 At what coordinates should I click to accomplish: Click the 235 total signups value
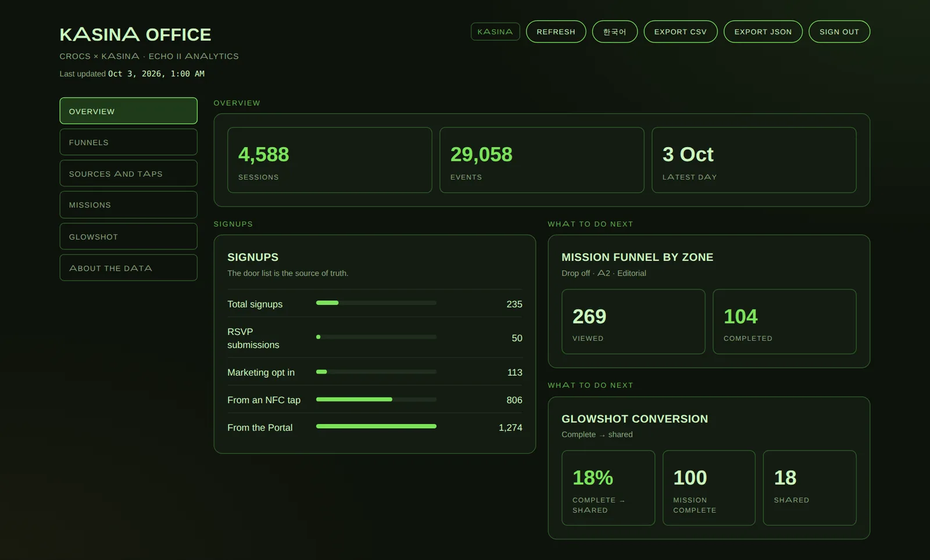pos(514,304)
